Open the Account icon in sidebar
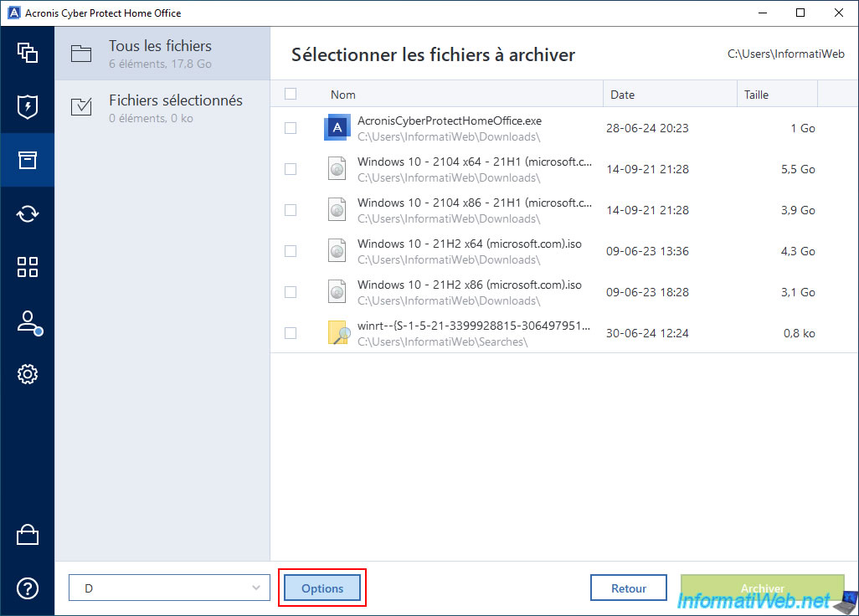 (27, 321)
